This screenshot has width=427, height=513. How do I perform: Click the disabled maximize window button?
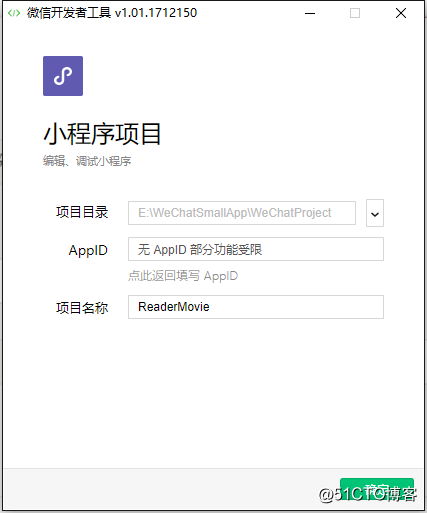[x=355, y=13]
